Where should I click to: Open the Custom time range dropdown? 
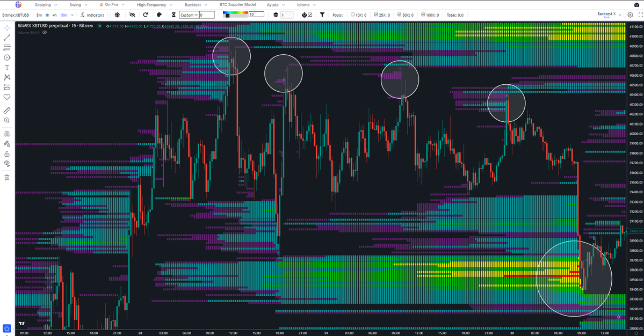pyautogui.click(x=189, y=15)
